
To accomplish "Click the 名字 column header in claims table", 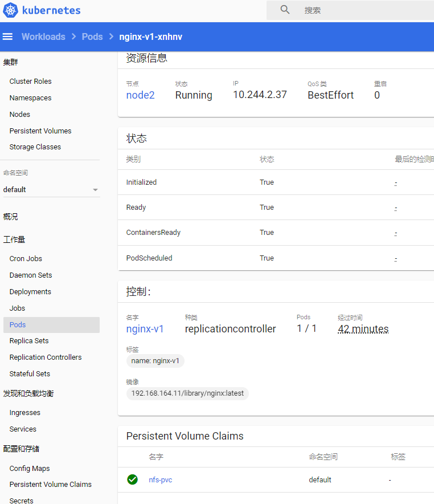I will 156,457.
